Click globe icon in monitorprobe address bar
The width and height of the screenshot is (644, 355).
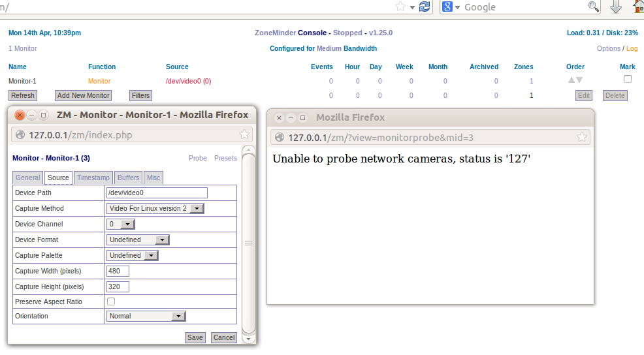[280, 138]
